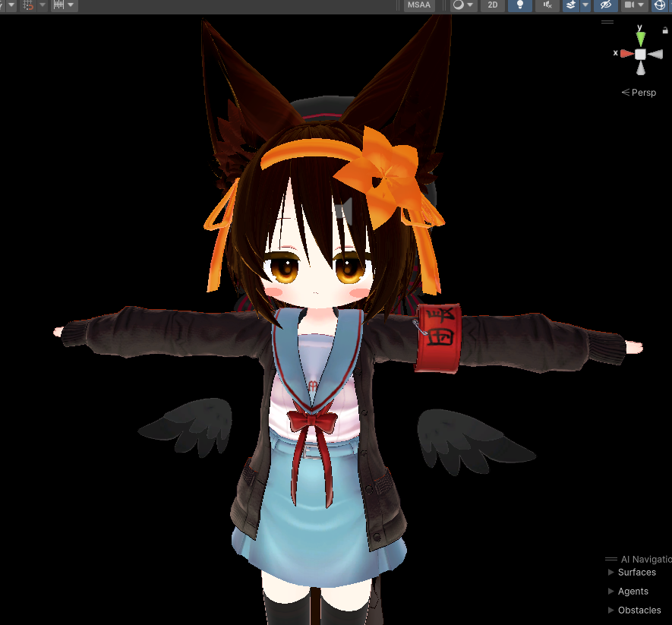The height and width of the screenshot is (625, 672).
Task: Open effects dropdown arrow beside fx icon
Action: 585,5
